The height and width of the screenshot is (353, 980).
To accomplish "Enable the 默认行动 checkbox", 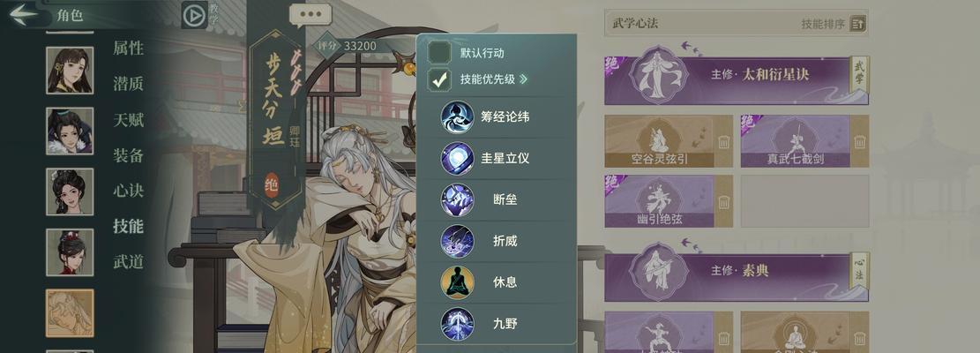I will (439, 52).
